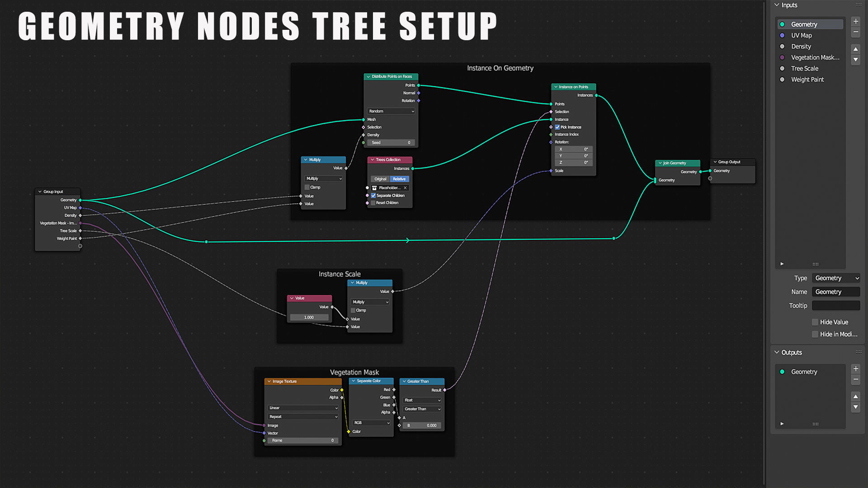Open the Random distribution method dropdown
The image size is (868, 488).
pos(391,111)
